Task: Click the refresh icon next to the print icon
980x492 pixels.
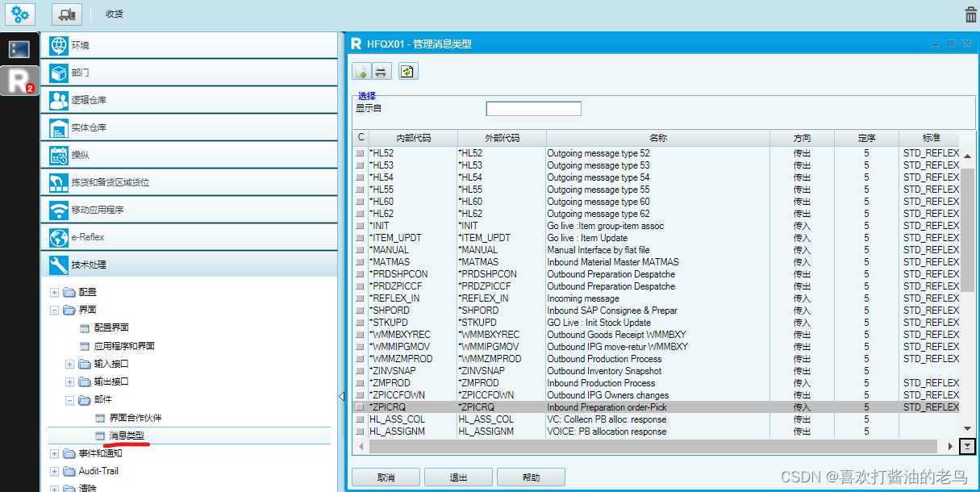Action: tap(407, 71)
